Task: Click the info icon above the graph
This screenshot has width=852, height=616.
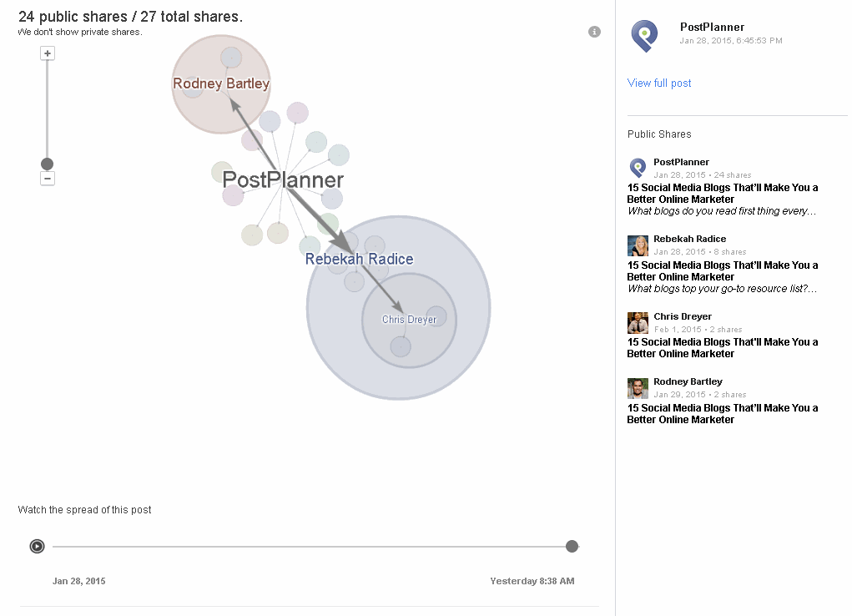Action: pos(594,32)
